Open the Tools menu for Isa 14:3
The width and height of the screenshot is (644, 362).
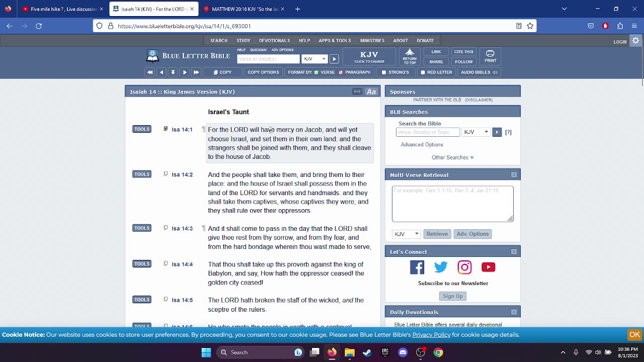[142, 228]
